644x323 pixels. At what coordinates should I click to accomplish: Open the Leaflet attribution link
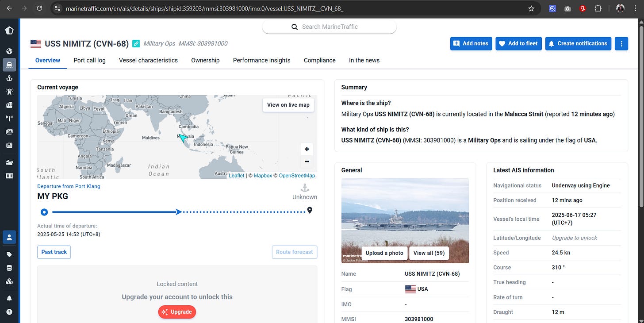236,176
